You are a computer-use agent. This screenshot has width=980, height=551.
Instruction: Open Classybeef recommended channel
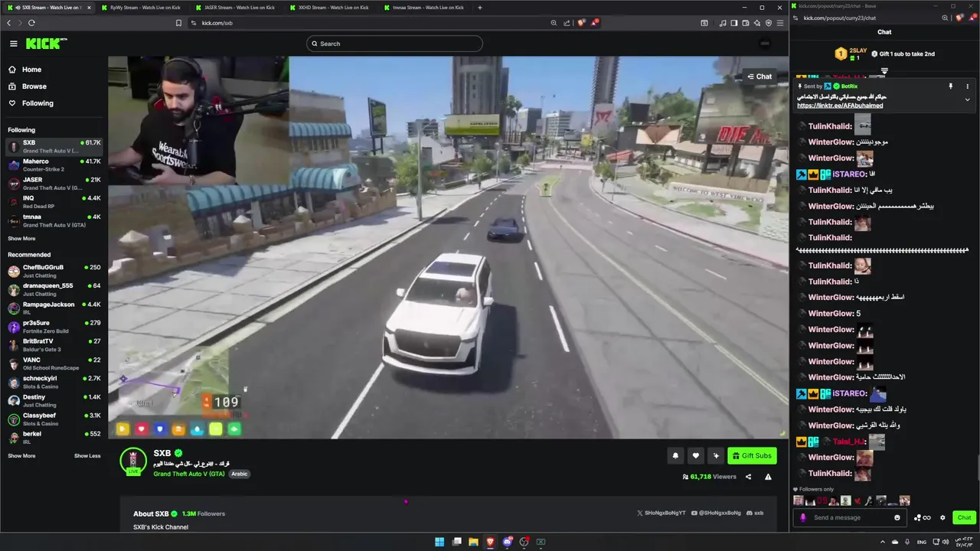pos(54,419)
